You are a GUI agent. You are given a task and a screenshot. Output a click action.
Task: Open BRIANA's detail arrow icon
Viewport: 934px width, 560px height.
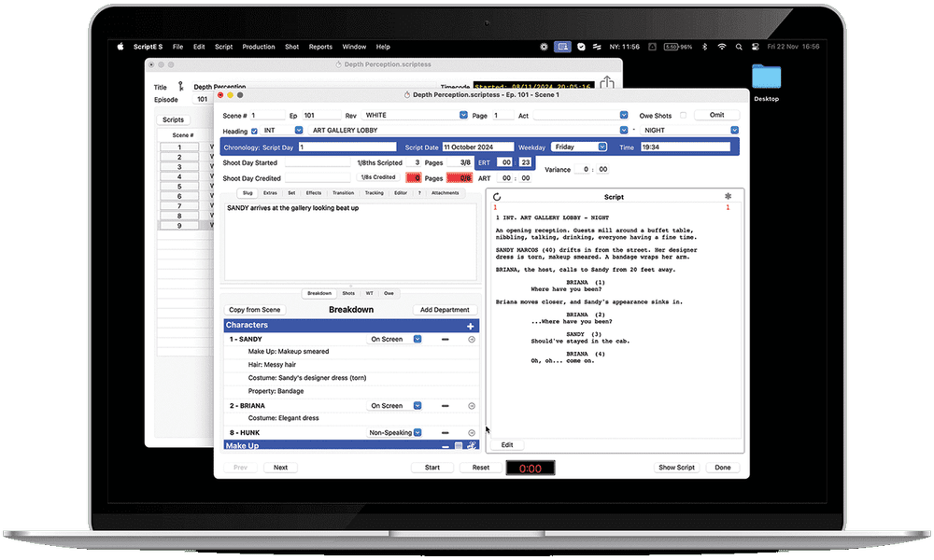[x=472, y=406]
